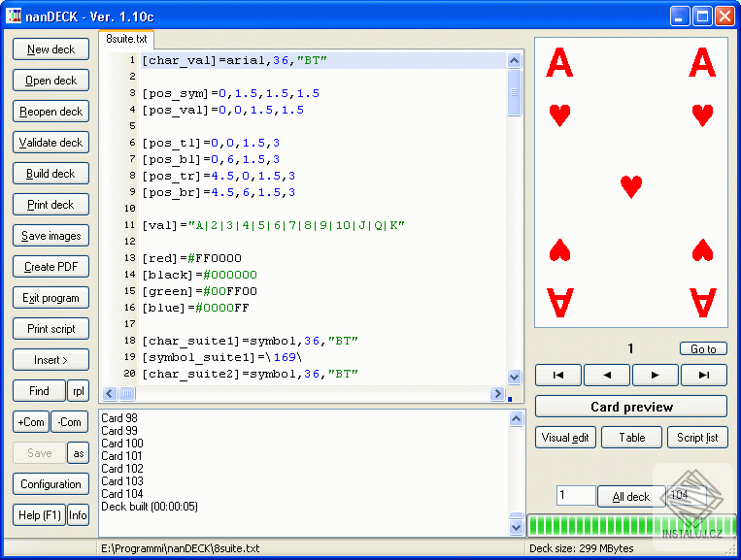Click the start card field containing 1
The image size is (741, 560).
pyautogui.click(x=576, y=495)
